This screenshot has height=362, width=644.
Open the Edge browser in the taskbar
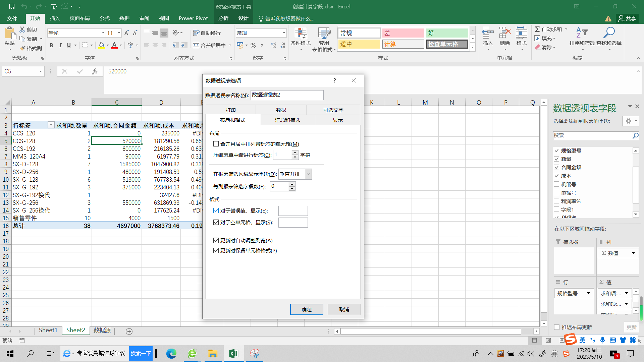pyautogui.click(x=171, y=353)
